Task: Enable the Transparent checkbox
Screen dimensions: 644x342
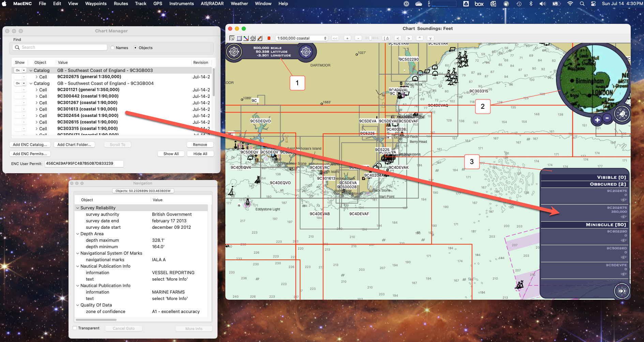Action: click(x=75, y=328)
